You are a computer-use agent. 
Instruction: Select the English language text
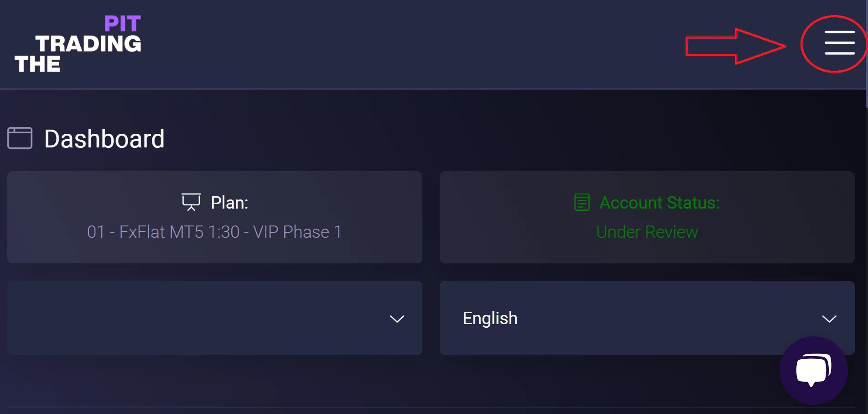(490, 318)
